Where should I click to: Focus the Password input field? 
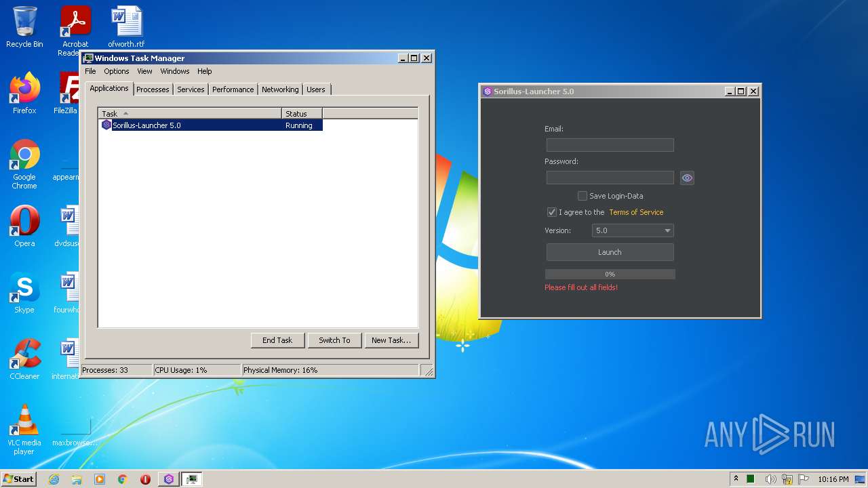click(610, 178)
